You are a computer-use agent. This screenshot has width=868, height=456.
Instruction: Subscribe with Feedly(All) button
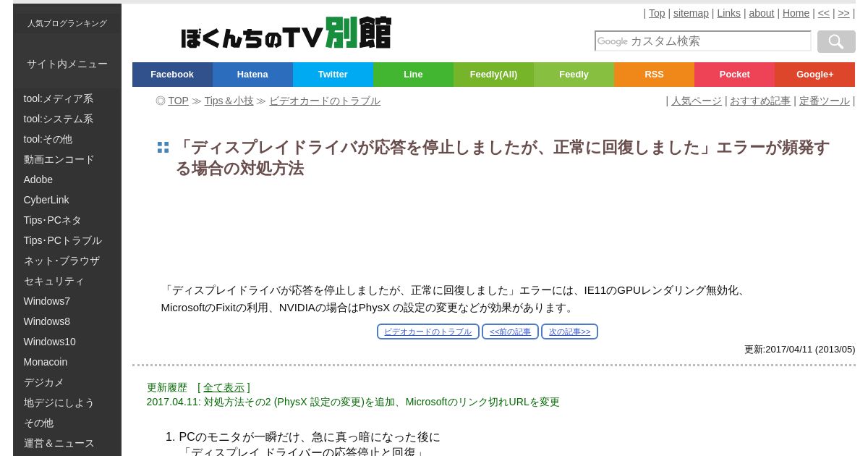point(493,75)
